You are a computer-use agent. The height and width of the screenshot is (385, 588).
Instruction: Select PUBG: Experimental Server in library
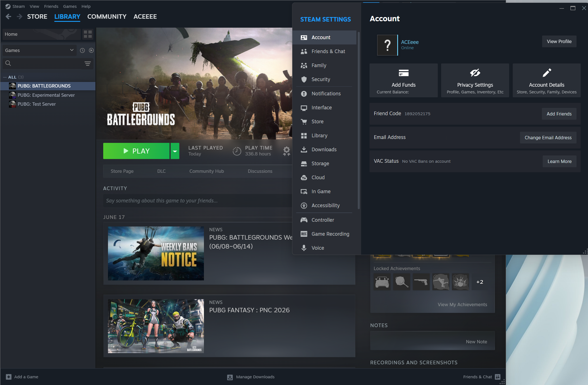(x=48, y=95)
